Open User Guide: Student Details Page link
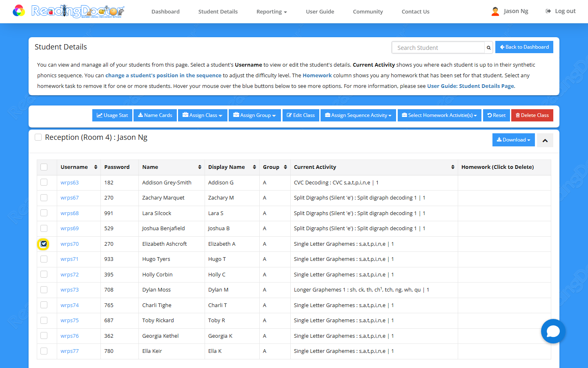Image resolution: width=588 pixels, height=368 pixels. 471,86
